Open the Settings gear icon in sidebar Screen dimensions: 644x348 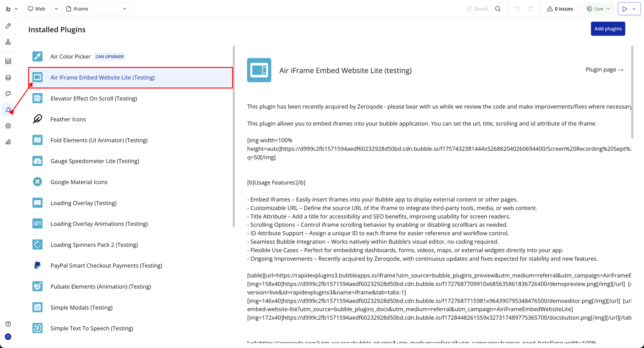(x=8, y=126)
